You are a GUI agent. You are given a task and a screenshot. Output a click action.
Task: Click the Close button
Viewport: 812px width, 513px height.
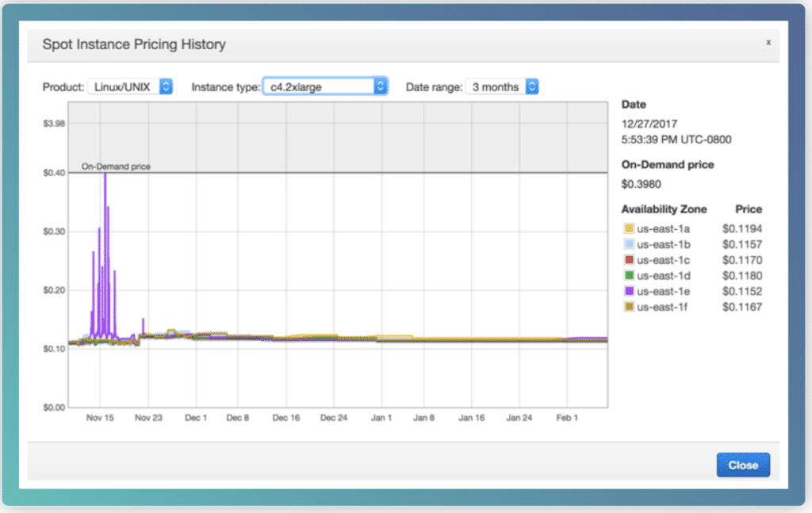tap(742, 465)
